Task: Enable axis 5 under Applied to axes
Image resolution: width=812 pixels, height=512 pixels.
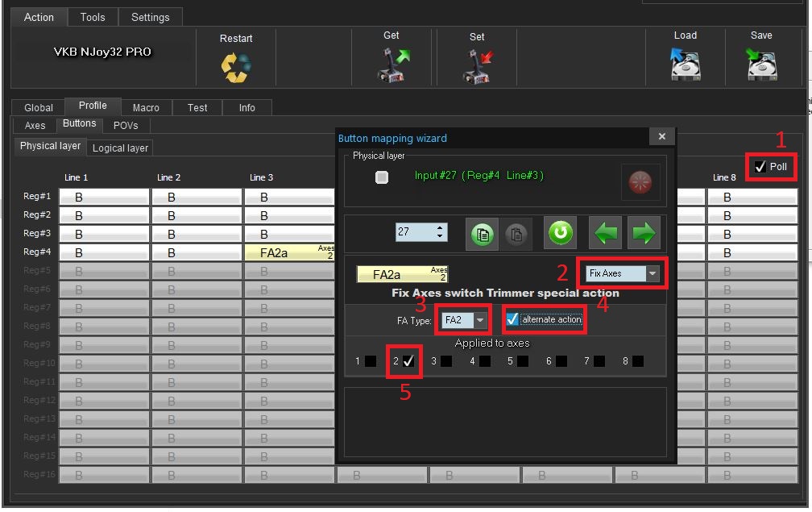Action: 522,361
